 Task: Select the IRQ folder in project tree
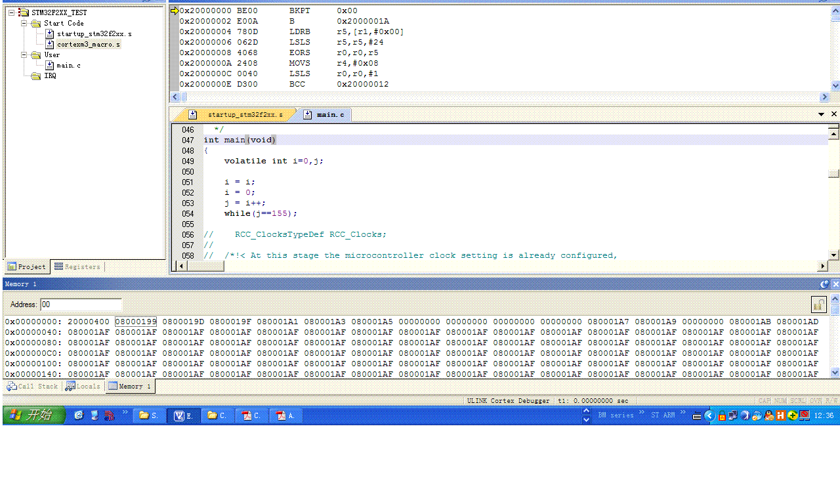coord(50,75)
